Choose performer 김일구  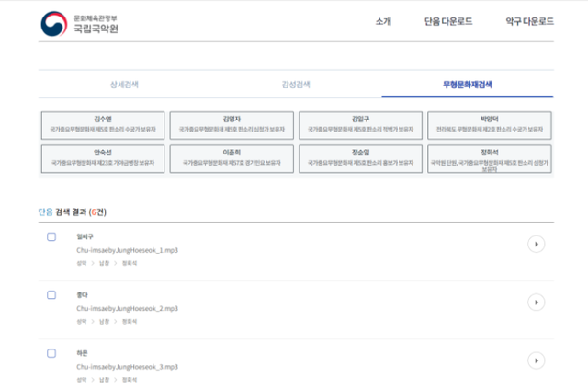[360, 125]
